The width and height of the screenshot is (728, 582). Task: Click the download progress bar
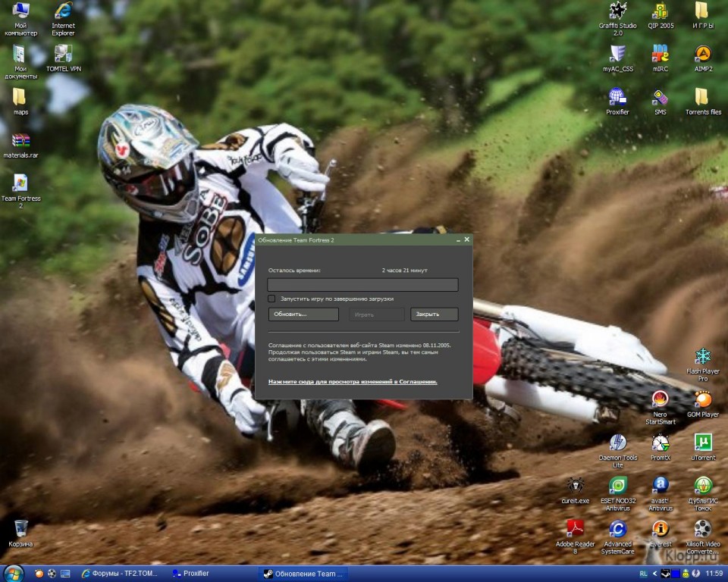pyautogui.click(x=362, y=285)
